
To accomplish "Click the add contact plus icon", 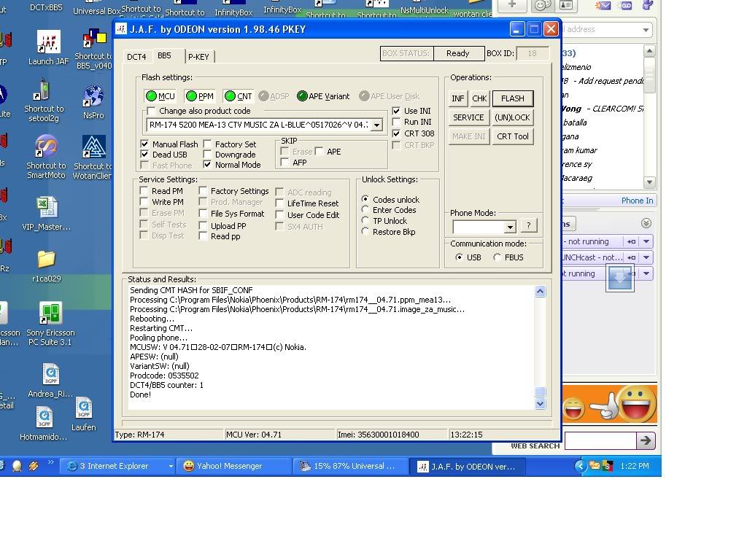I will 512,5.
